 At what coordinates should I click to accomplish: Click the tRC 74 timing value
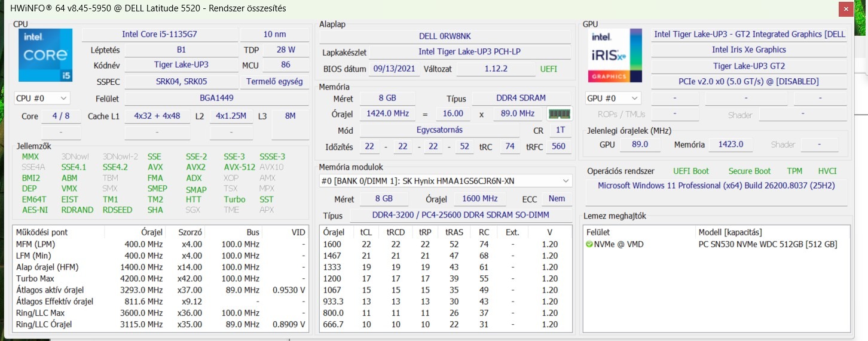(x=510, y=146)
